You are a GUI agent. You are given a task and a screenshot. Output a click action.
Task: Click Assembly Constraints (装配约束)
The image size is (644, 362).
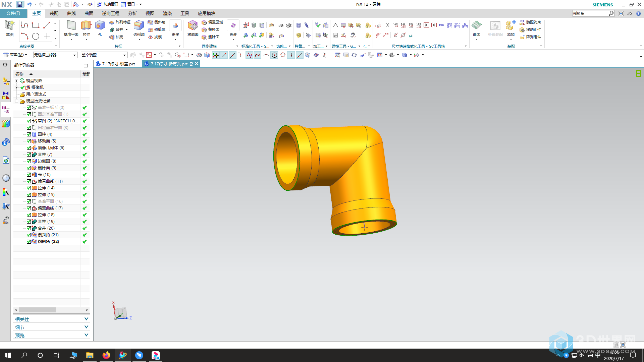[x=530, y=22]
